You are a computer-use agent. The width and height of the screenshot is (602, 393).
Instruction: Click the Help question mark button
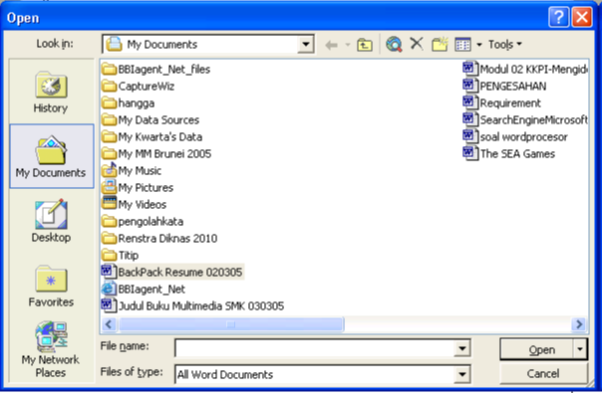[x=559, y=17]
